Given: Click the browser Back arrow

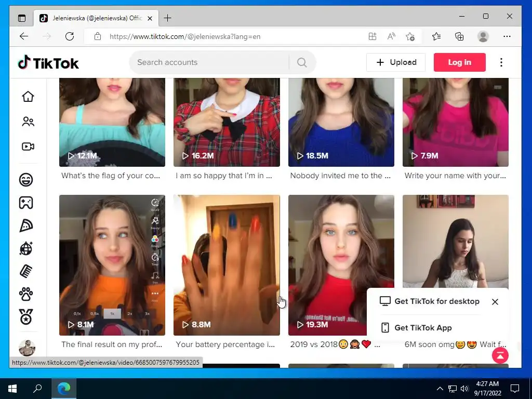Looking at the screenshot, I should tap(24, 36).
